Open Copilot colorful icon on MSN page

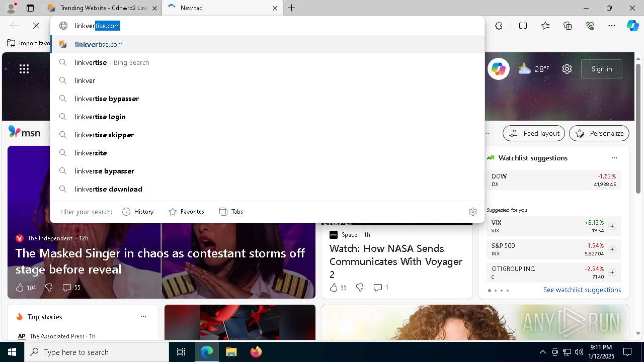(499, 69)
